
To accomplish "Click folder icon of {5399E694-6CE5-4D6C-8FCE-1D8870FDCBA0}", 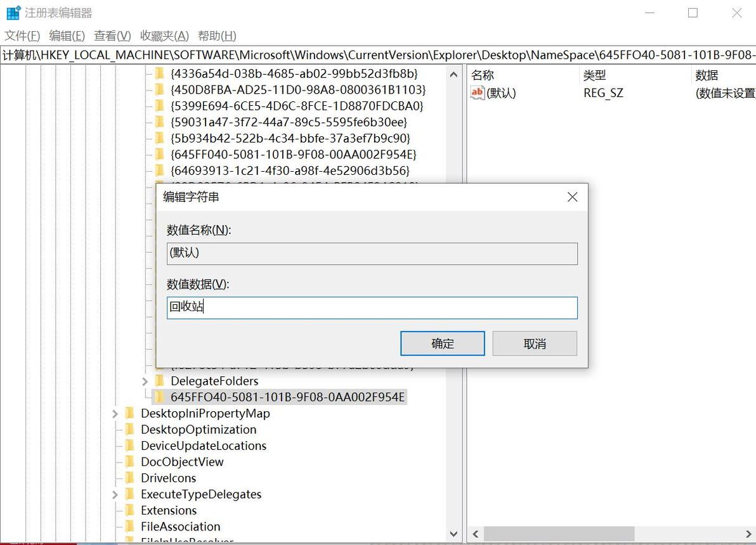I will (160, 106).
